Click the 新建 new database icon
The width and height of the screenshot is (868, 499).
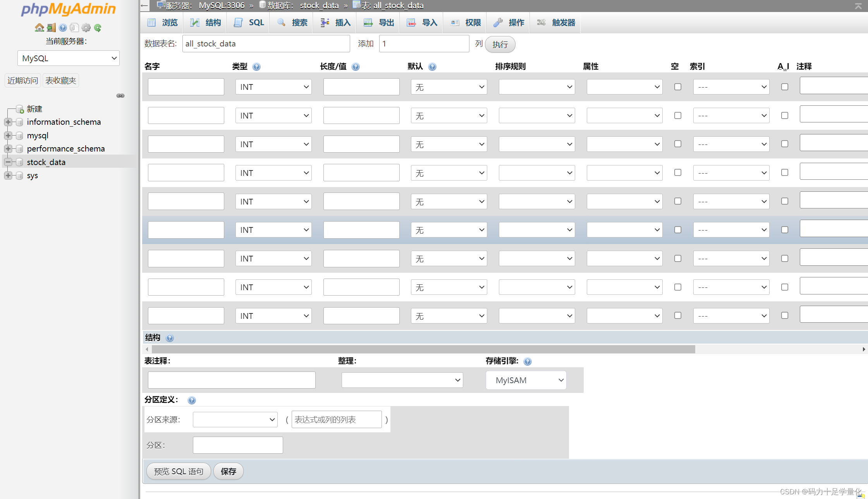(20, 109)
